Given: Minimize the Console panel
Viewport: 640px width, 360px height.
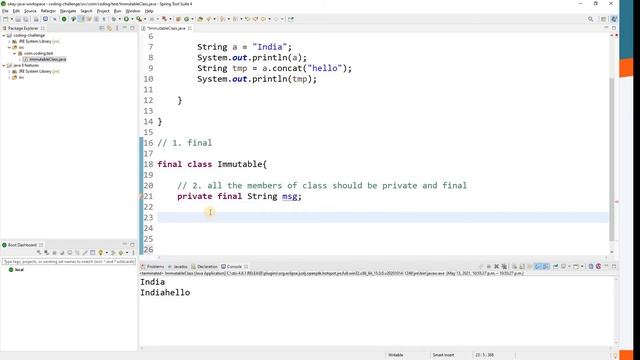Looking at the screenshot, I should [607, 267].
